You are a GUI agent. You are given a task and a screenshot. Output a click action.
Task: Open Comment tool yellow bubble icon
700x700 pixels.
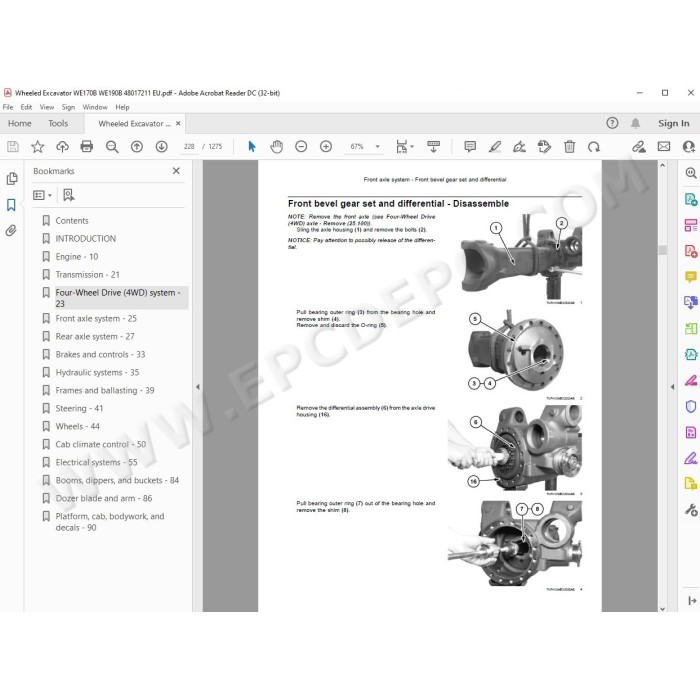[x=691, y=277]
